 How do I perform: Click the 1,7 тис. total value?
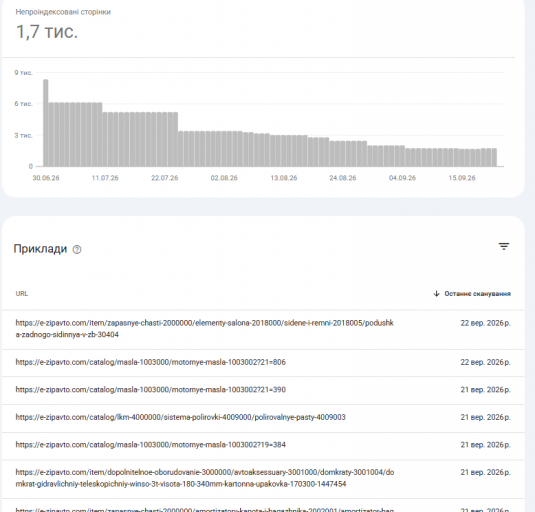[x=47, y=32]
